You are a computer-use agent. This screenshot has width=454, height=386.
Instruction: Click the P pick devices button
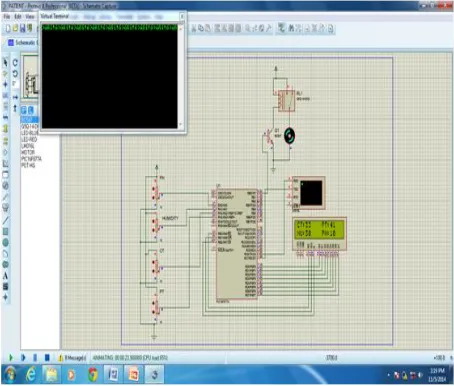[x=24, y=110]
